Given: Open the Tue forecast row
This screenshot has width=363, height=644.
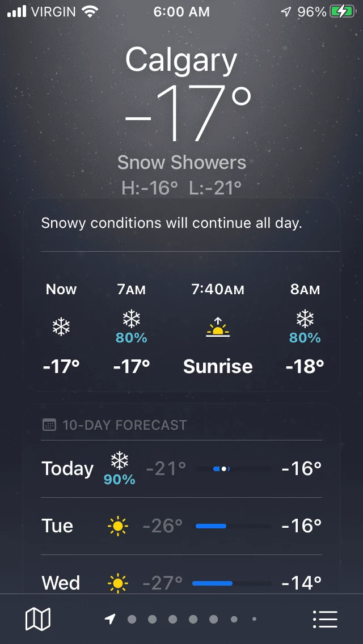Looking at the screenshot, I should [x=181, y=526].
